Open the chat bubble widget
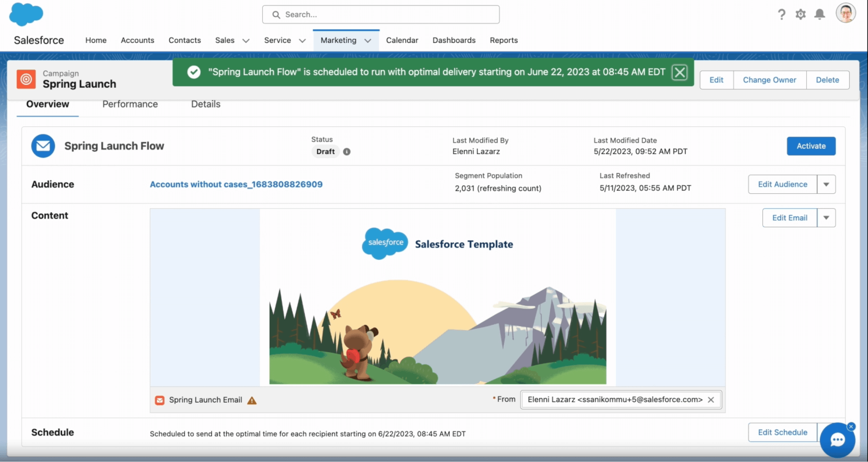Viewport: 868px width, 462px height. tap(837, 440)
